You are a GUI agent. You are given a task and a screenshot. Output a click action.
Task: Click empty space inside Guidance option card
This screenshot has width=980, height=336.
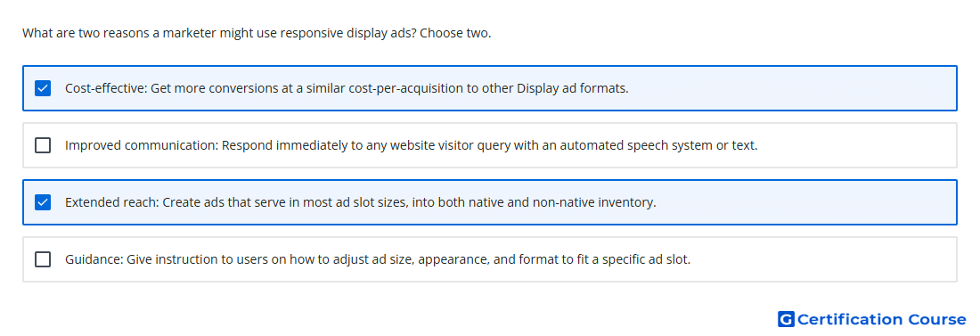click(825, 259)
